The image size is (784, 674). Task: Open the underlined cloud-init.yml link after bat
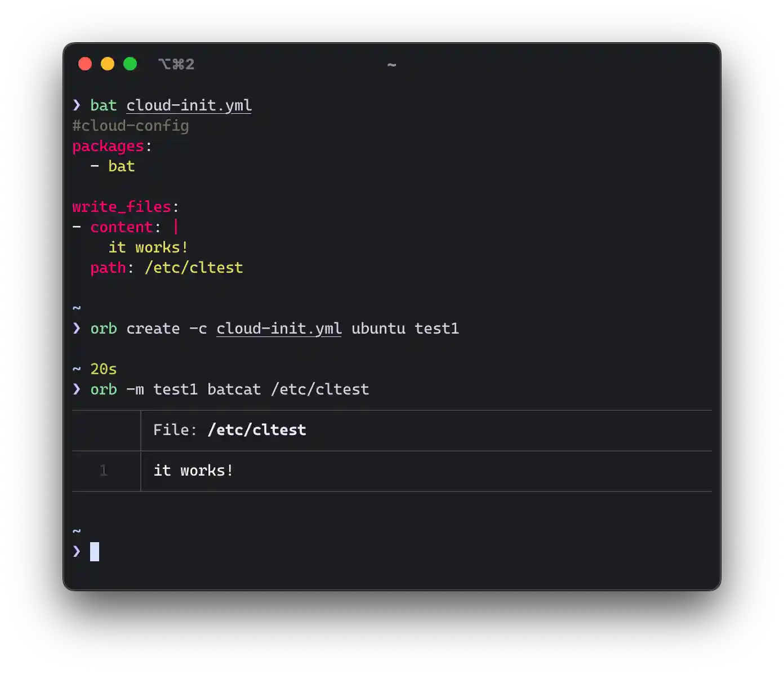(188, 105)
